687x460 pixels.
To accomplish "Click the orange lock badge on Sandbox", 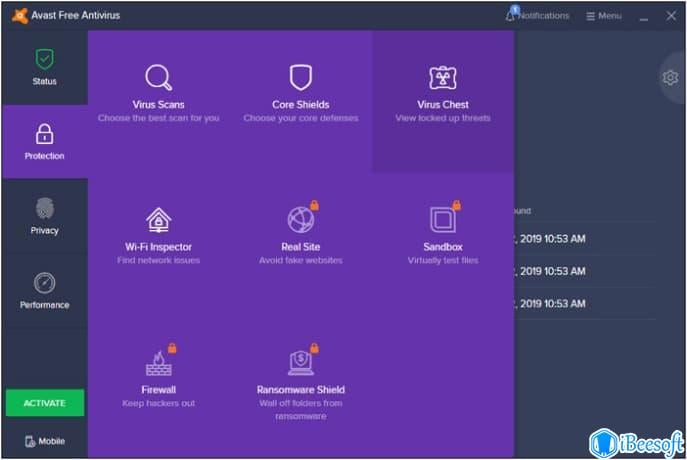I will coord(457,205).
